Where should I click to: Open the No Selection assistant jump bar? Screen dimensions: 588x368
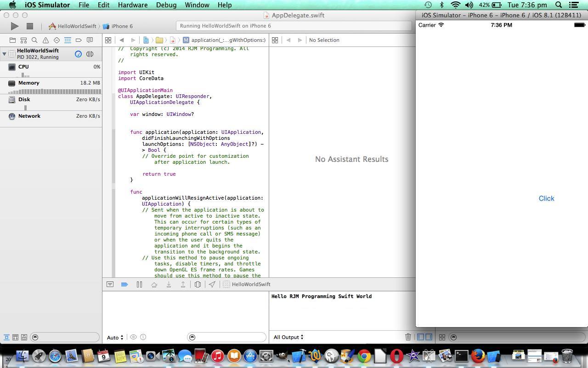coord(324,40)
